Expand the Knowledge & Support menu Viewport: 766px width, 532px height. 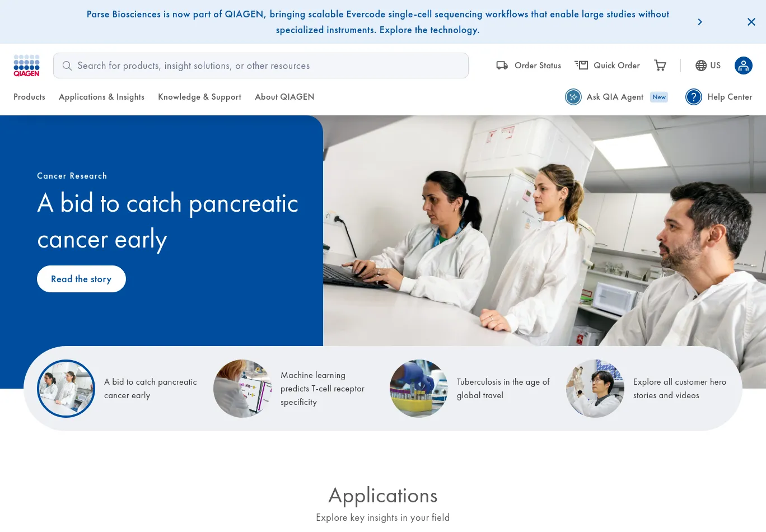coord(199,97)
